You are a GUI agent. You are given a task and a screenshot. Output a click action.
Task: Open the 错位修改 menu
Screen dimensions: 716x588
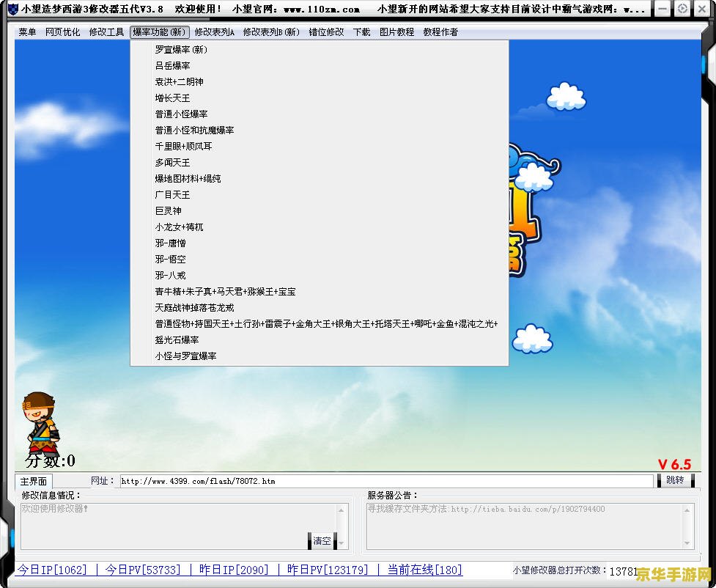(x=327, y=32)
